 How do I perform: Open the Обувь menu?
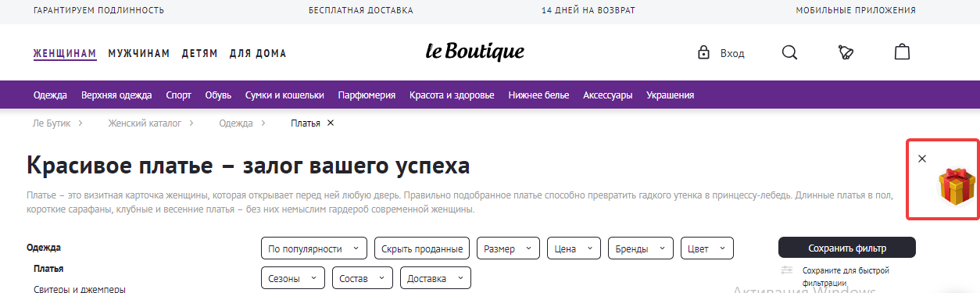(218, 95)
